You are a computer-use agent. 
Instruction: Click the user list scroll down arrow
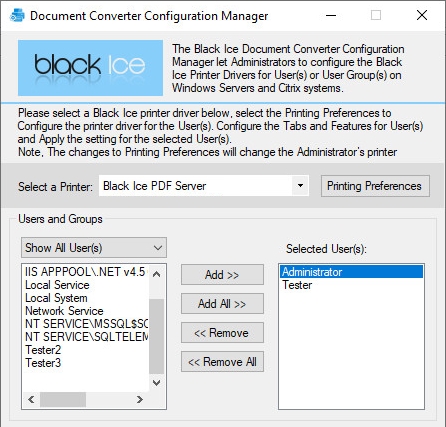tap(156, 382)
